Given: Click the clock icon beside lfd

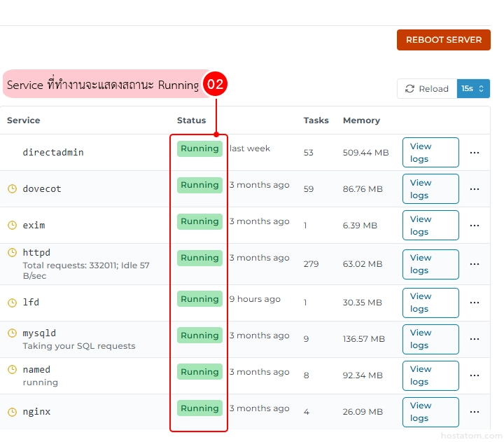Looking at the screenshot, I should coord(12,303).
